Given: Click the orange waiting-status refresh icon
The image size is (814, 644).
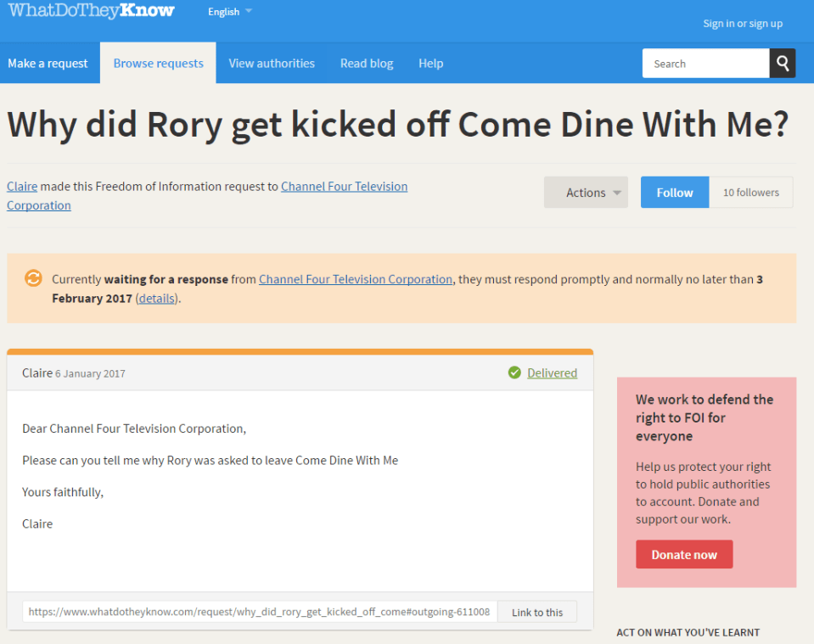Looking at the screenshot, I should click(33, 278).
